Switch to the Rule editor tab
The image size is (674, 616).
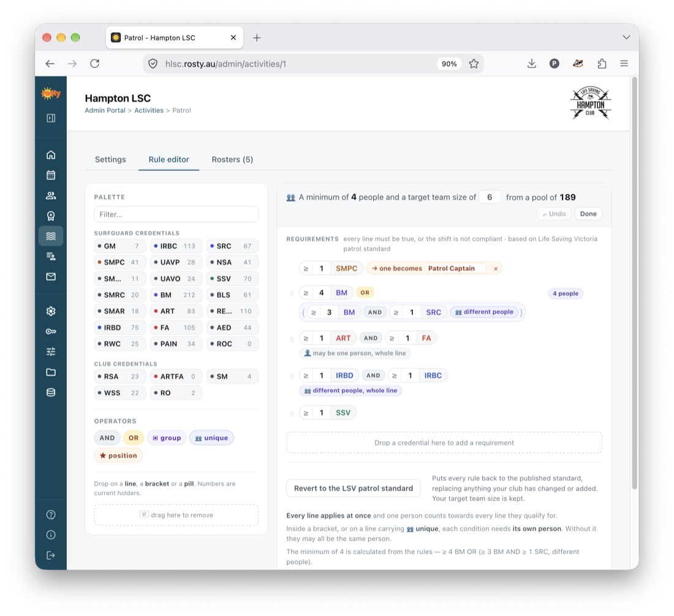point(168,159)
